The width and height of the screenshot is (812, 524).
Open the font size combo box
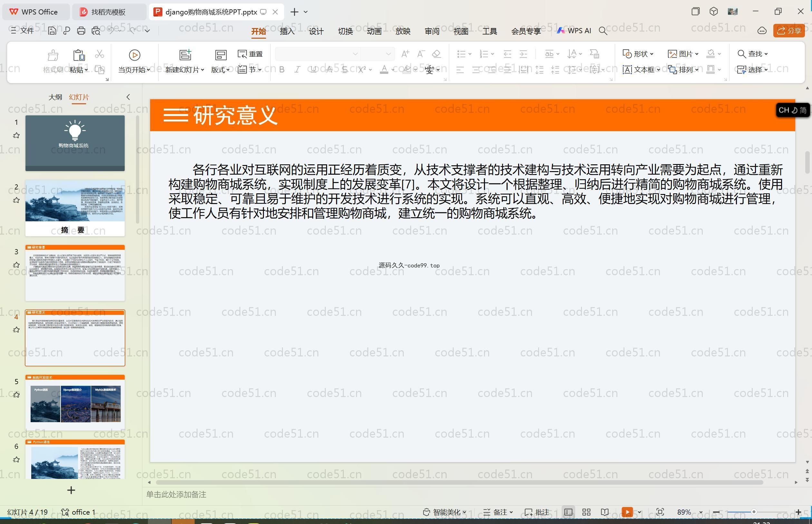pos(378,54)
